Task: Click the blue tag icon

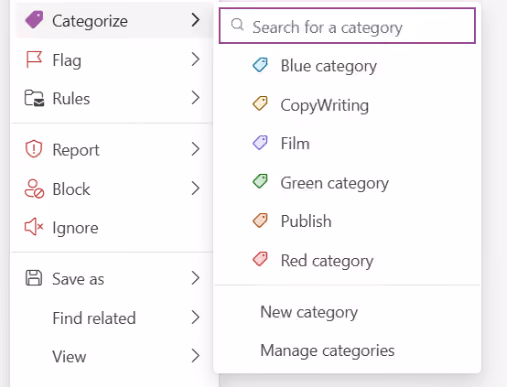Action: [260, 65]
